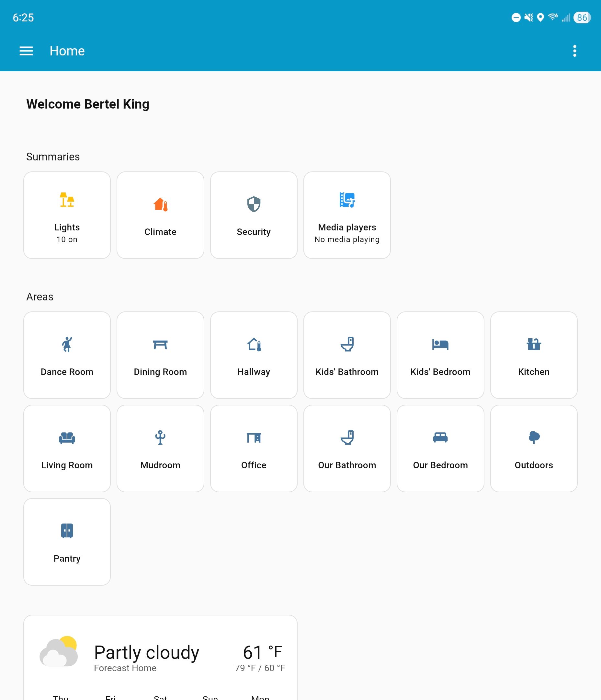This screenshot has width=601, height=700.
Task: Click 'No media playing' status text
Action: pos(347,239)
